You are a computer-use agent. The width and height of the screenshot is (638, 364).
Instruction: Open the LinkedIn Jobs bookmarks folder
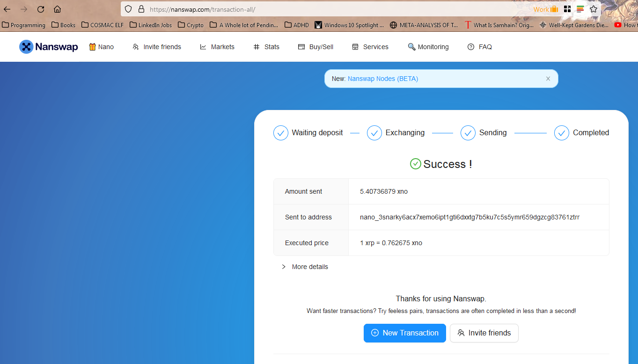pos(151,25)
